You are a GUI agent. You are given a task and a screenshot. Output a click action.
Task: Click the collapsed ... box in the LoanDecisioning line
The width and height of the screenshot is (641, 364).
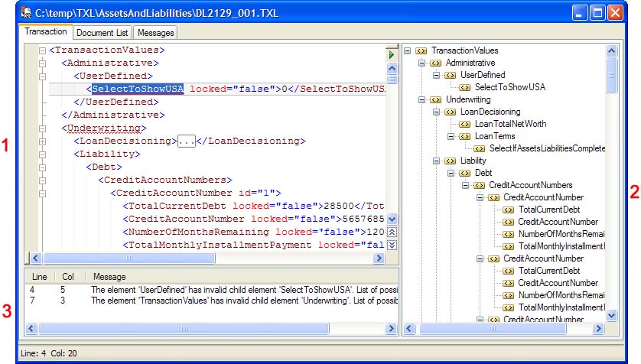tap(187, 141)
